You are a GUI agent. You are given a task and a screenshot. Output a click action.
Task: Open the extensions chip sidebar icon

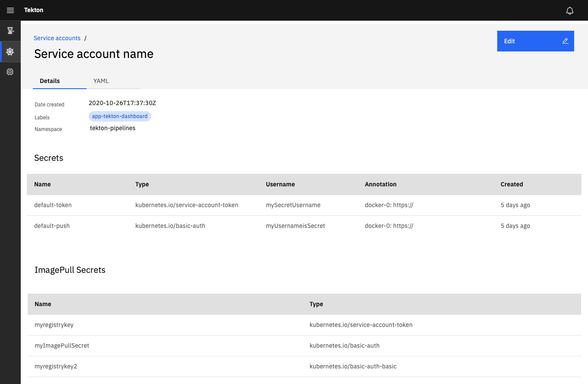(x=10, y=71)
